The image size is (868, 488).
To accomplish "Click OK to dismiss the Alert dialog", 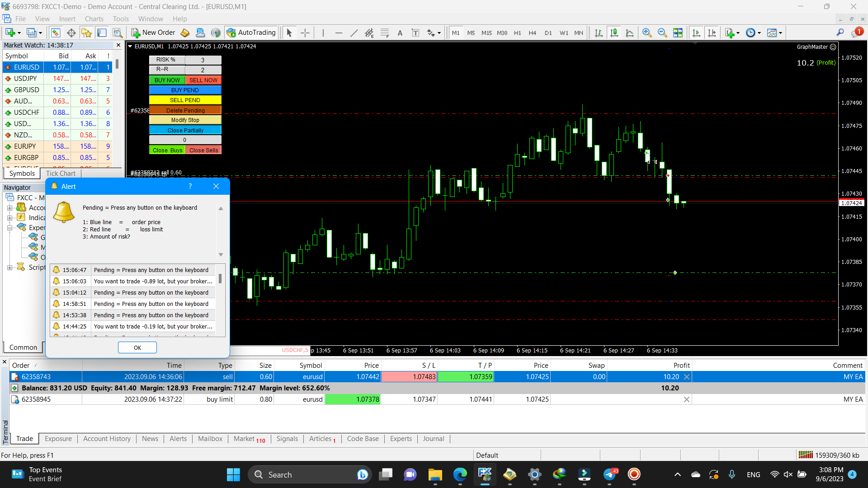I will [x=137, y=347].
